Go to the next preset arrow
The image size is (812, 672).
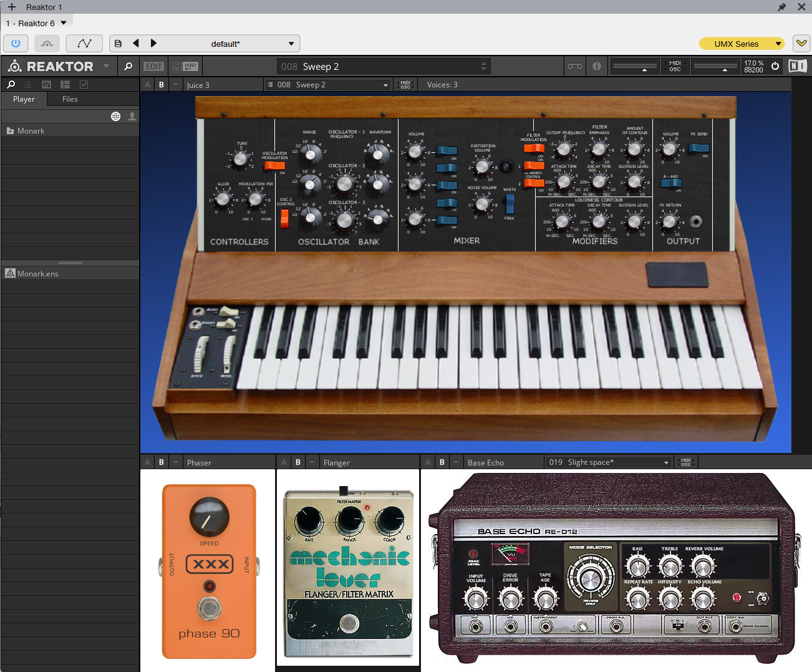(153, 44)
